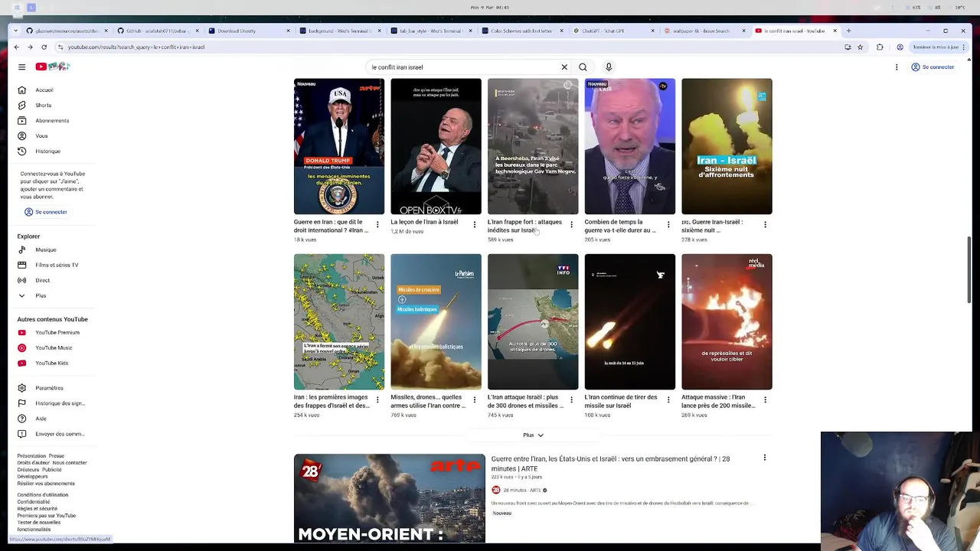
Task: Open options for Guerre en Iran short
Action: pos(377,224)
